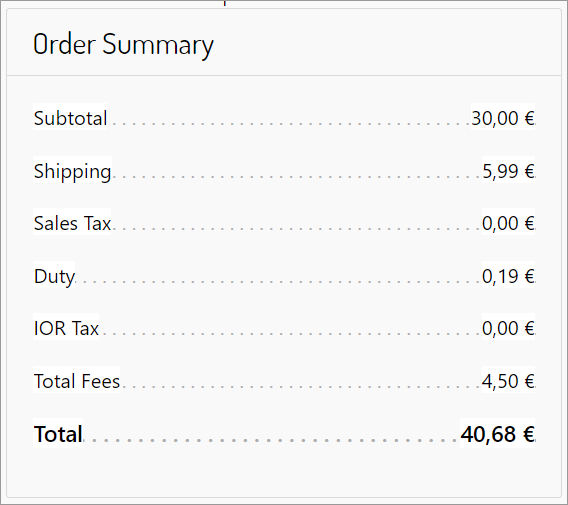
Task: Select the Sales Tax label
Action: 72,223
